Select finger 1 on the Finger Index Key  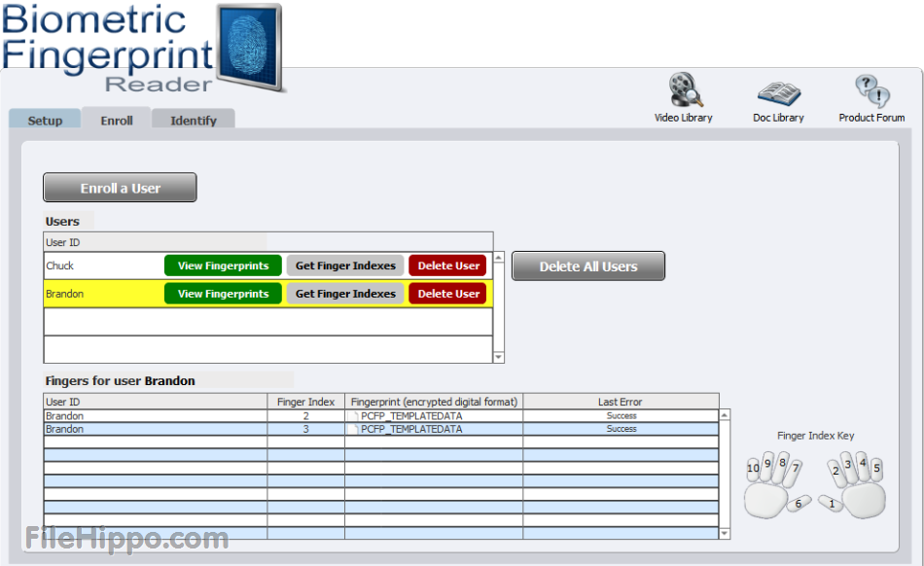tap(831, 503)
